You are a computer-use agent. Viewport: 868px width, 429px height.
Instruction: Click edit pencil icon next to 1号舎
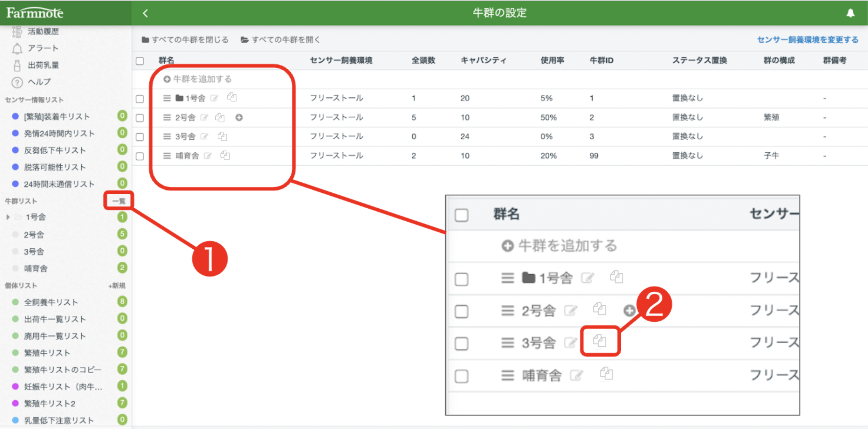pyautogui.click(x=214, y=98)
